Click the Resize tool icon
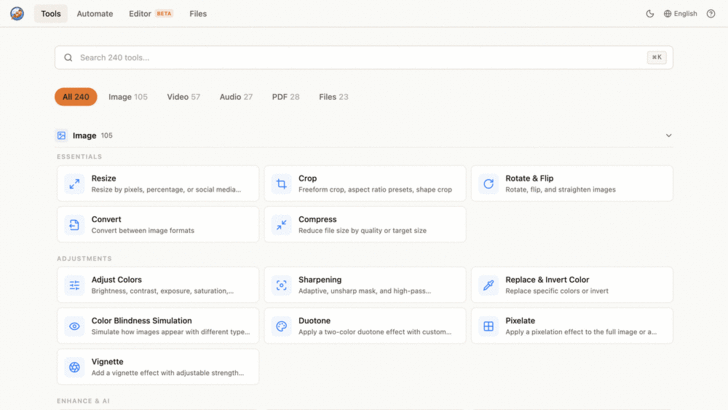Viewport: 728px width, 410px height. (74, 184)
